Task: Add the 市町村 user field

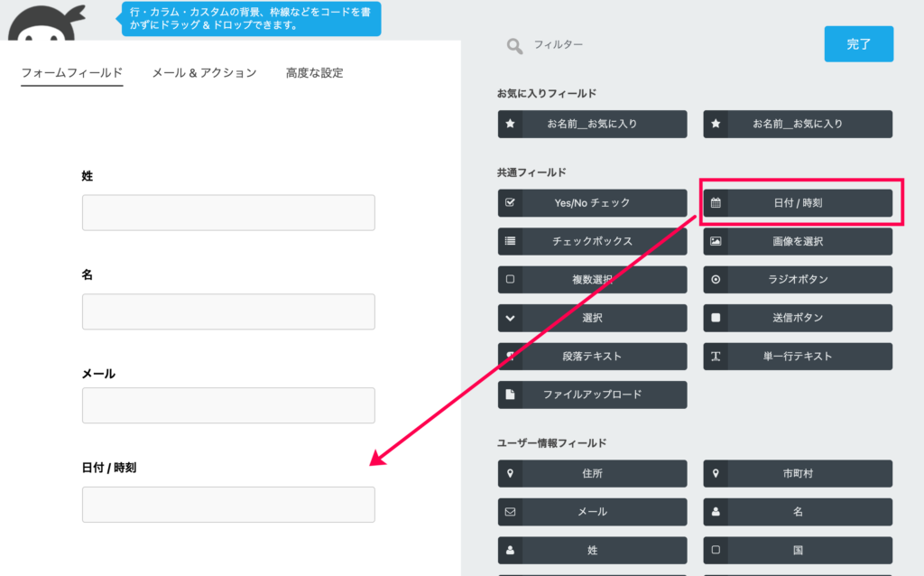Action: 798,473
